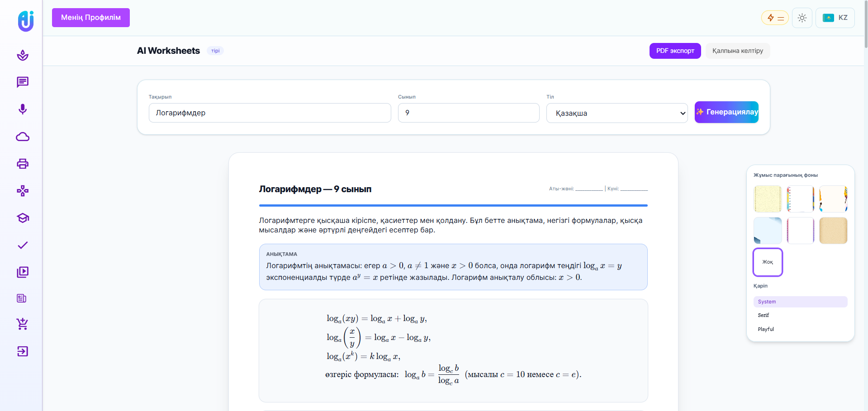Image resolution: width=868 pixels, height=411 pixels.
Task: Open the Қазақша language dropdown
Action: pyautogui.click(x=617, y=113)
